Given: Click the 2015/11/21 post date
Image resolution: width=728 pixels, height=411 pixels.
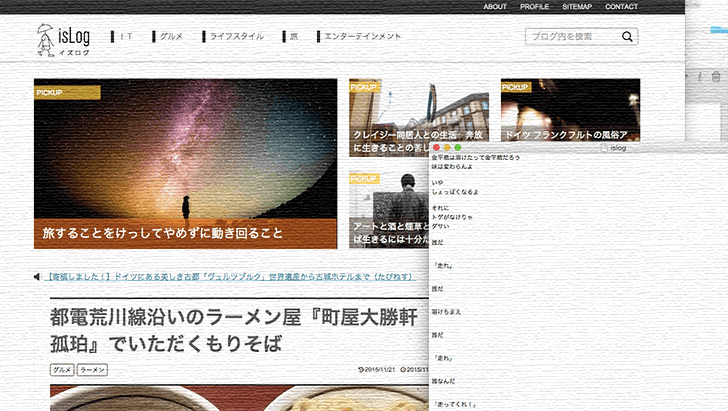Looking at the screenshot, I should point(377,370).
